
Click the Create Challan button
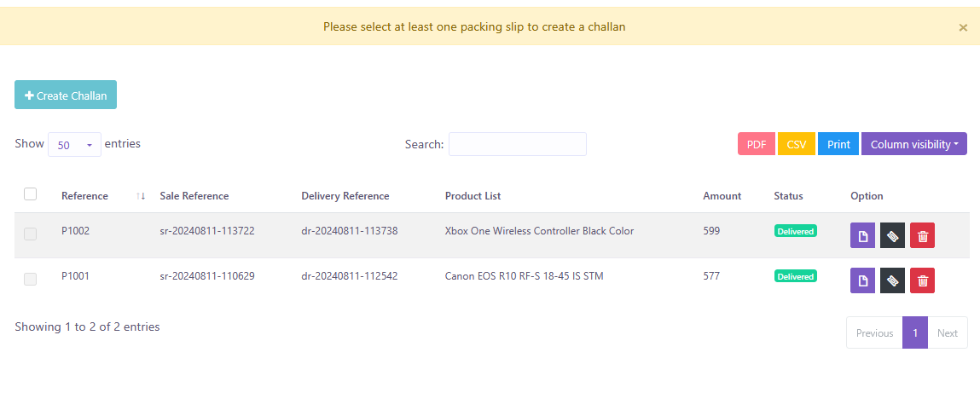click(66, 95)
